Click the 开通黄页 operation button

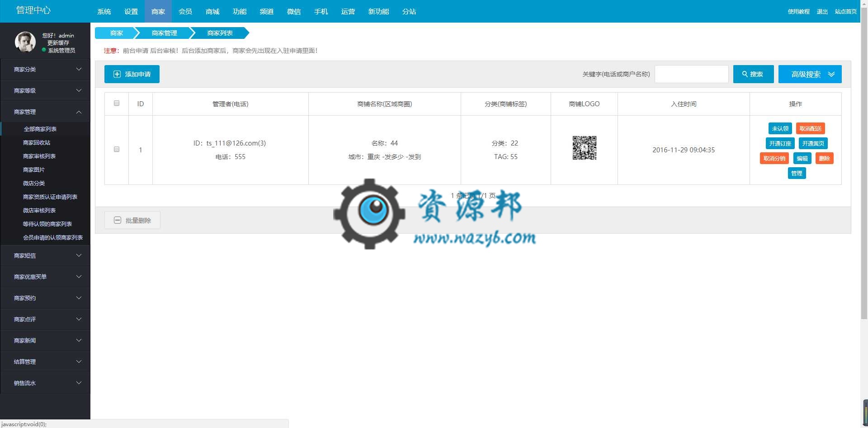(x=813, y=143)
